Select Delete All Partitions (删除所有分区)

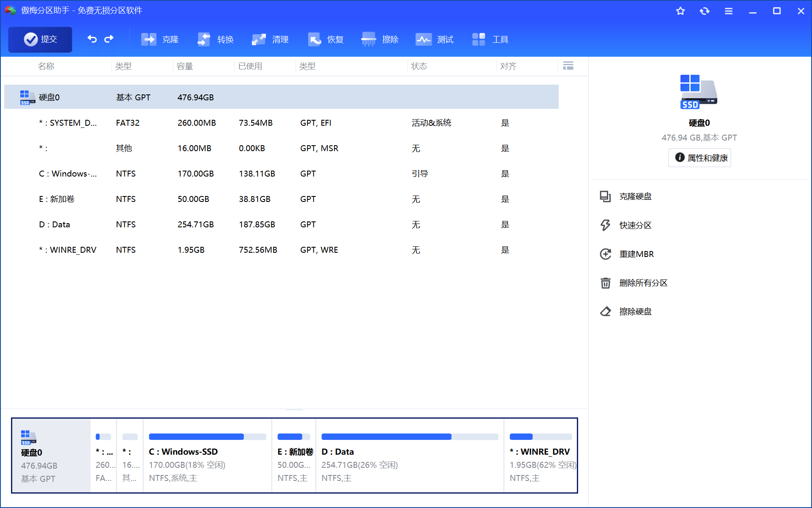coord(643,283)
